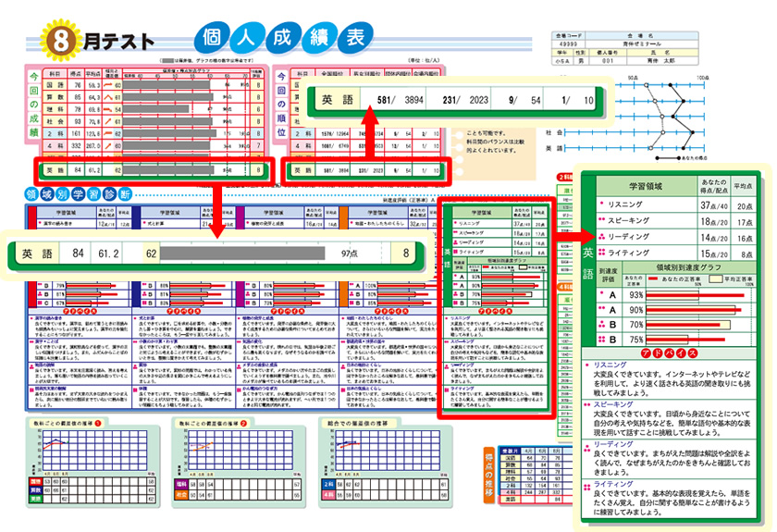
Task: Click score 85 in the 算数 row
Action: tap(78, 97)
